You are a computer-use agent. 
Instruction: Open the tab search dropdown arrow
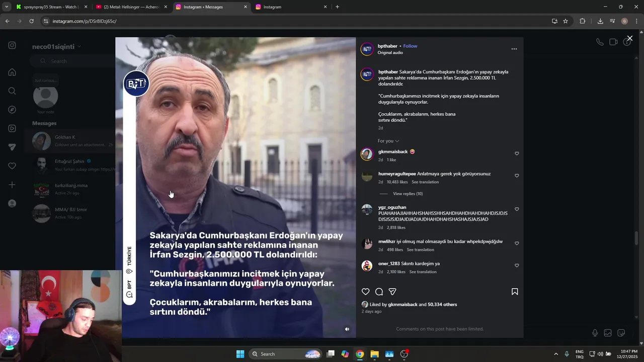click(6, 7)
